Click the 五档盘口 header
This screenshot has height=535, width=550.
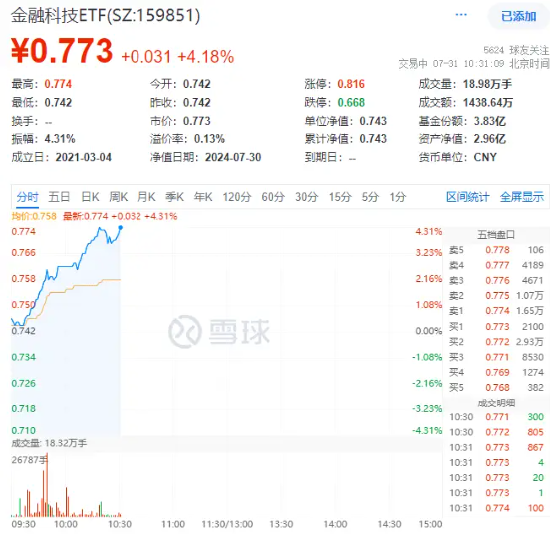[496, 235]
